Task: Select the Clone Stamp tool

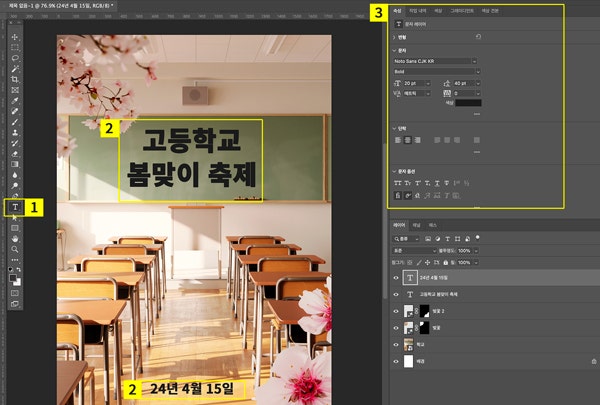Action: point(15,132)
